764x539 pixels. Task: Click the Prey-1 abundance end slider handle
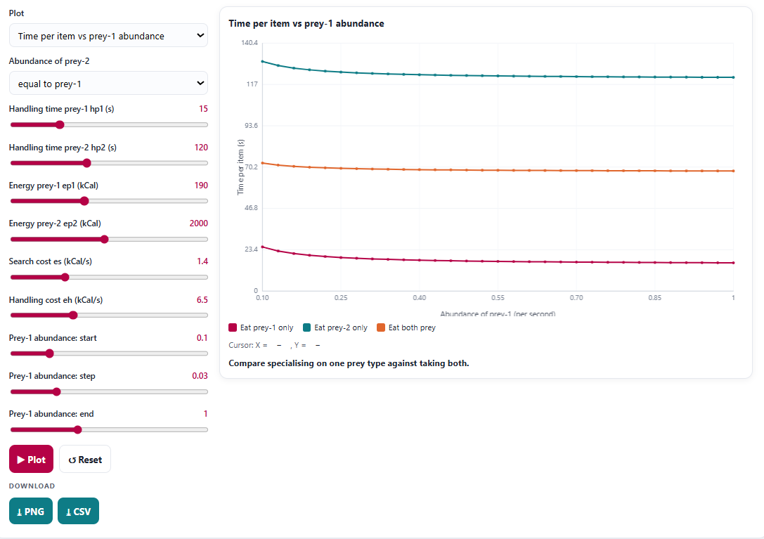[x=77, y=430]
